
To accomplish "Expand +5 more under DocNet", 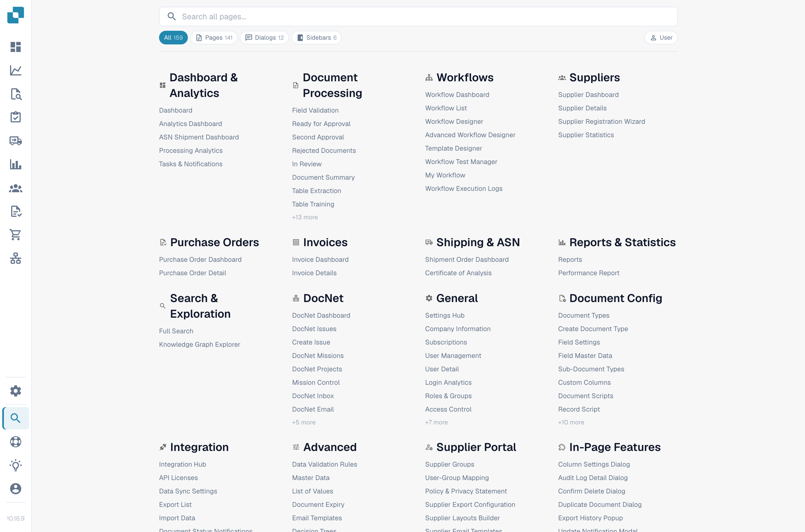I will [304, 422].
